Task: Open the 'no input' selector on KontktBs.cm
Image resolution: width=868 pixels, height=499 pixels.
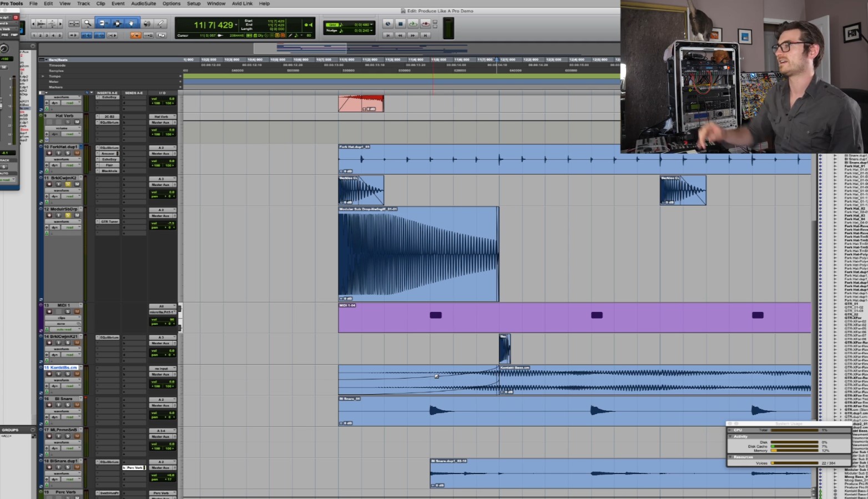Action: 162,368
